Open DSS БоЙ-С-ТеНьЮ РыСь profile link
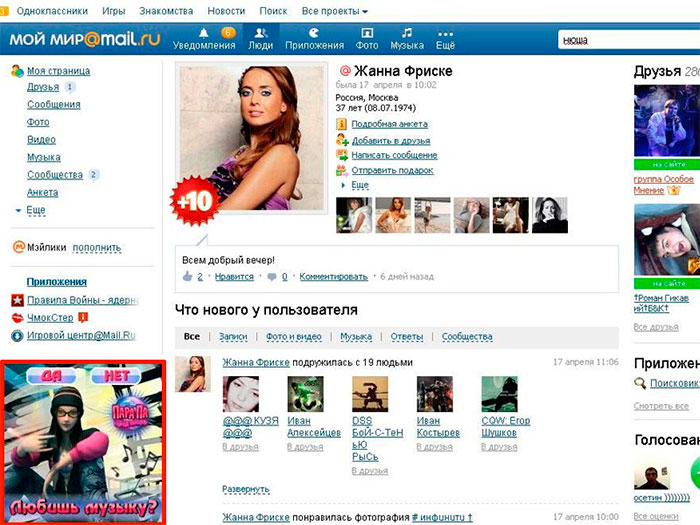 378,439
